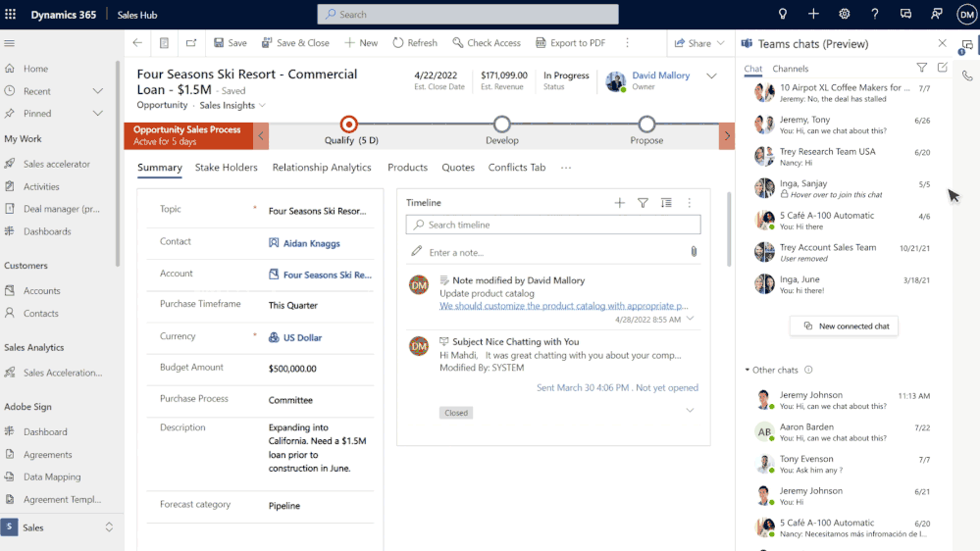Open the DM user avatar menu
The width and height of the screenshot is (980, 551).
point(967,15)
